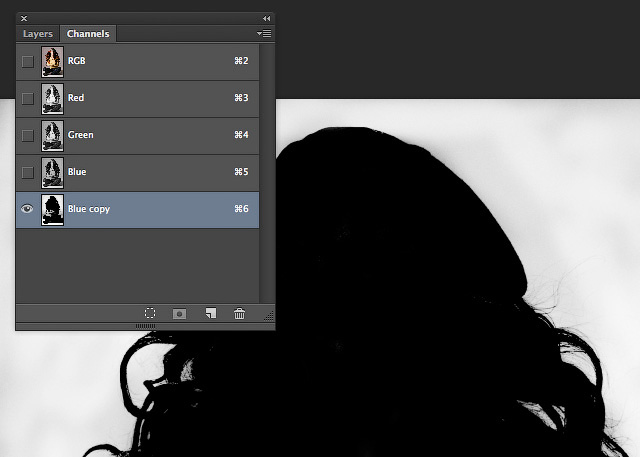Select the Red channel name
640x457 pixels.
tap(76, 98)
